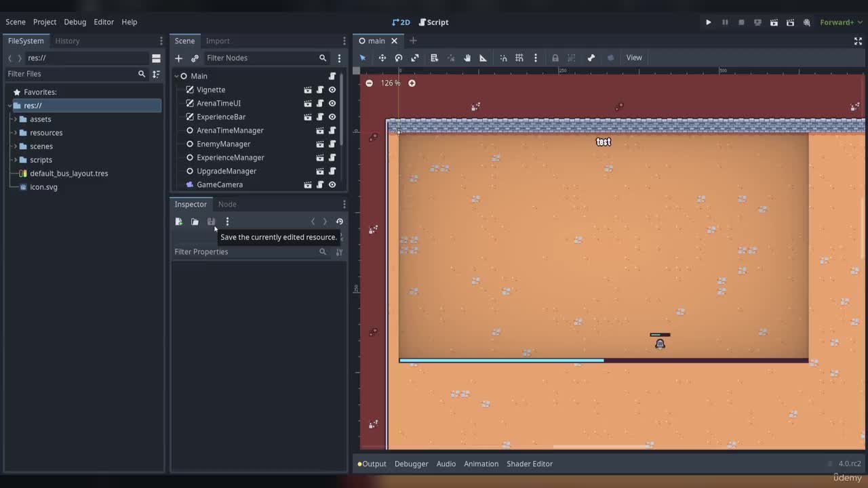Toggle distraction-free mode expand icon
Image resolution: width=868 pixels, height=488 pixels.
tap(858, 41)
